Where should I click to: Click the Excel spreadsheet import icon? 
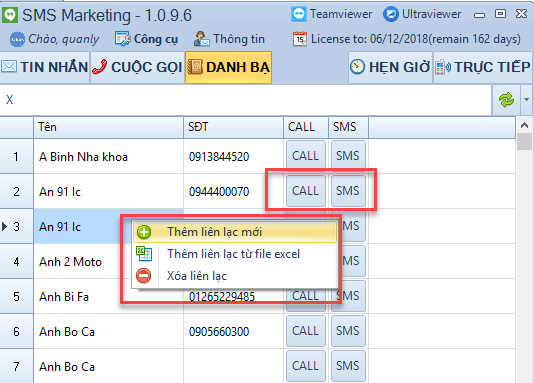[144, 254]
